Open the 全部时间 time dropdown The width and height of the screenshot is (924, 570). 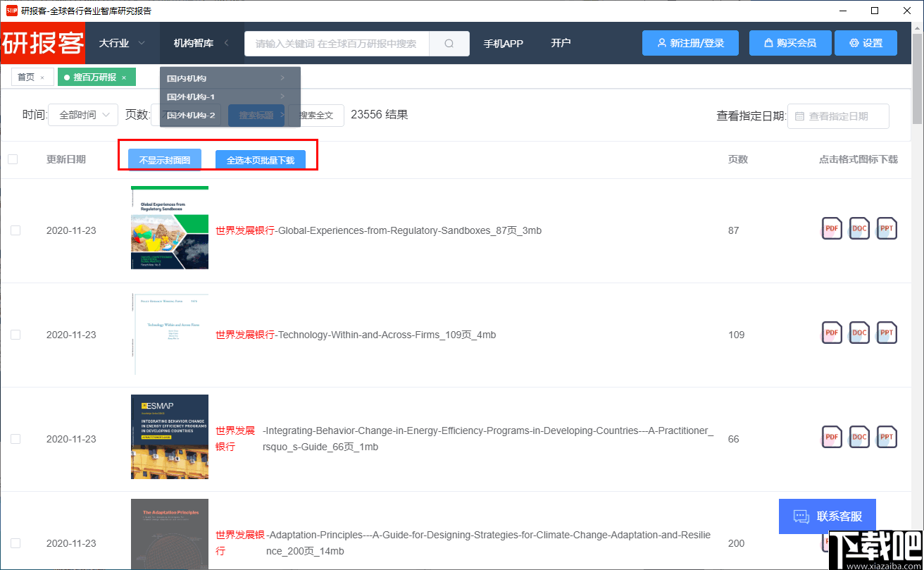(83, 115)
